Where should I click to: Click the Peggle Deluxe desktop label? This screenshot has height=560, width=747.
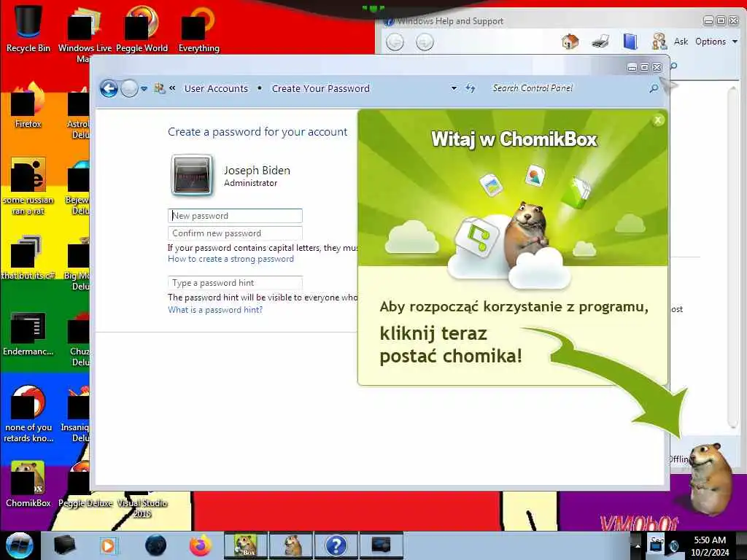coord(85,503)
